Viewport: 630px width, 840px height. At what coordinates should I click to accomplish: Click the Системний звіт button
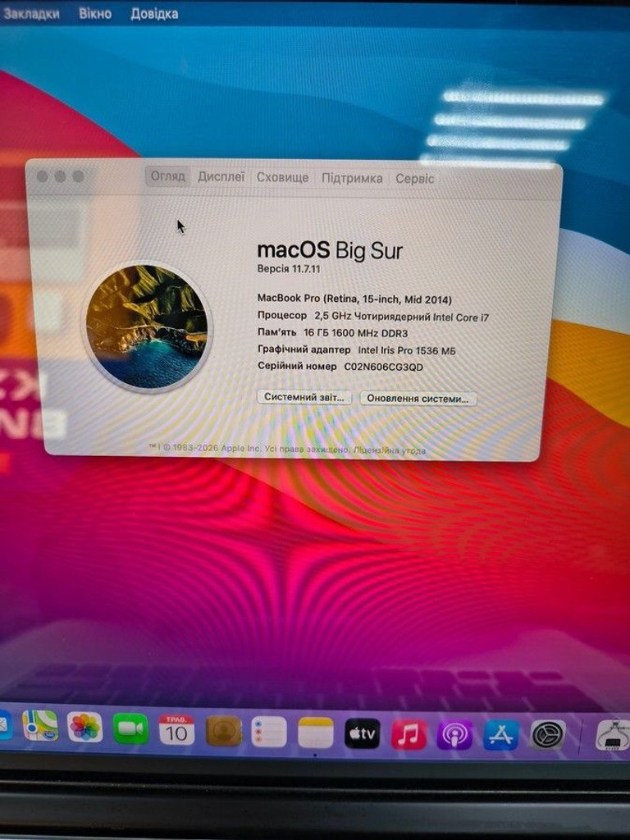[x=304, y=398]
